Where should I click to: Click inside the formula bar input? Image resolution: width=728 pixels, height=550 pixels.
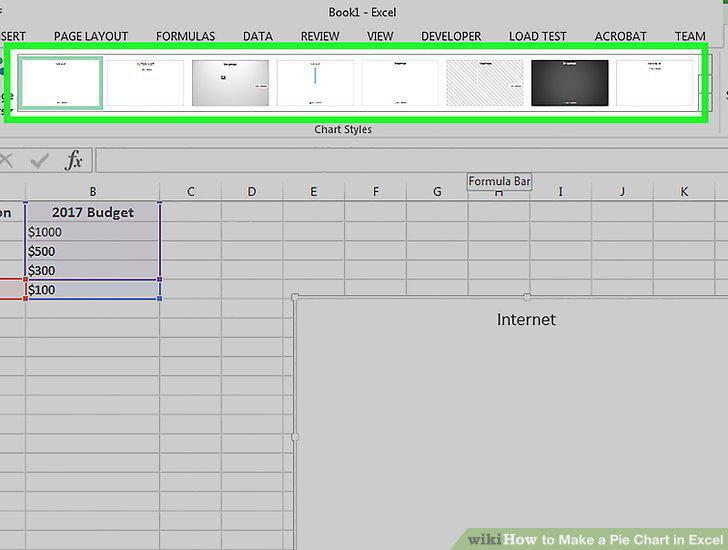point(411,161)
